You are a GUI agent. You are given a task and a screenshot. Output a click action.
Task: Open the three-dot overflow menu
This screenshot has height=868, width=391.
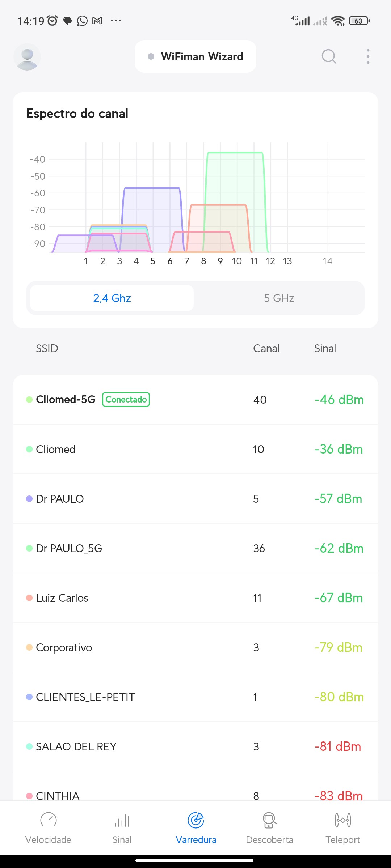click(368, 56)
